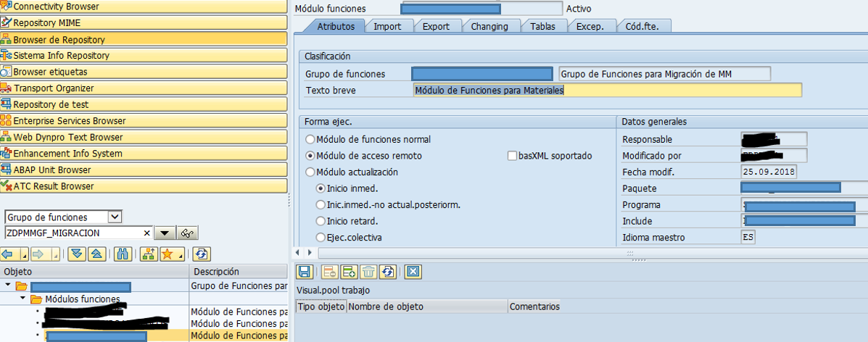Select 'Módulo de funciones normal' radio button
868x342 pixels.
[x=311, y=139]
